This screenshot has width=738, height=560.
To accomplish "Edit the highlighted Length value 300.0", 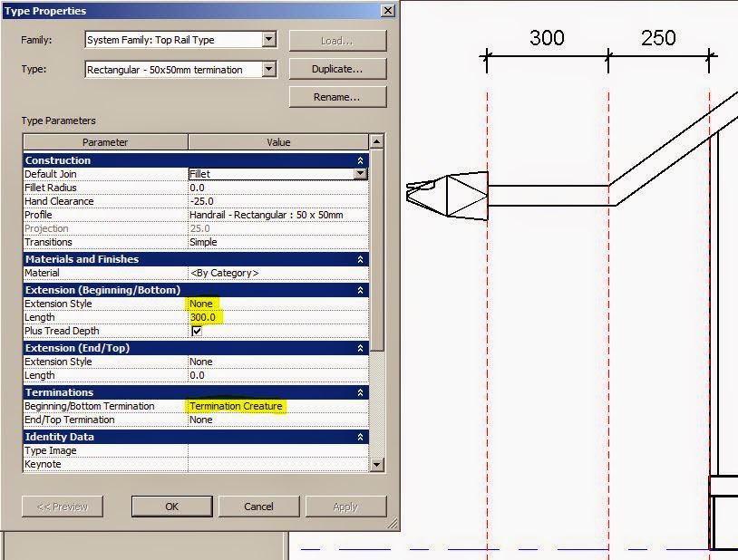I will pyautogui.click(x=206, y=317).
